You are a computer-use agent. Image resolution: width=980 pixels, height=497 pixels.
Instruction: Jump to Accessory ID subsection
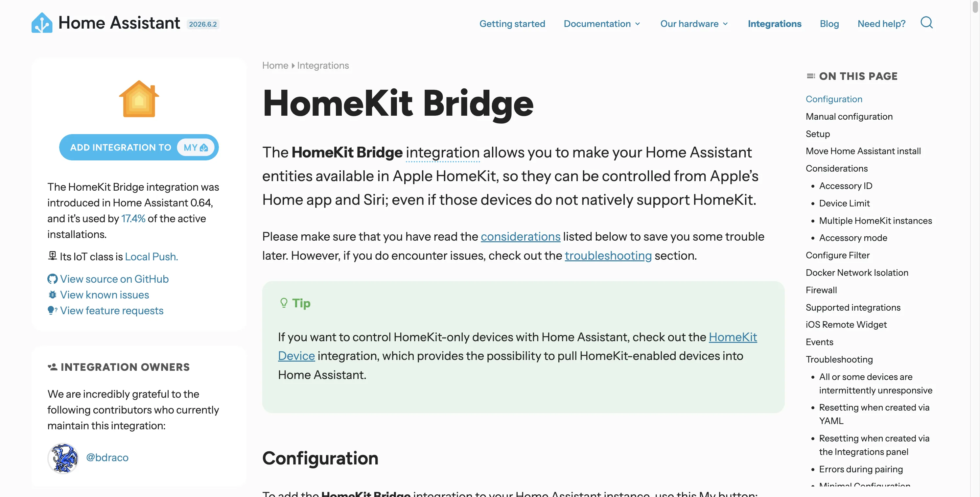pos(845,186)
